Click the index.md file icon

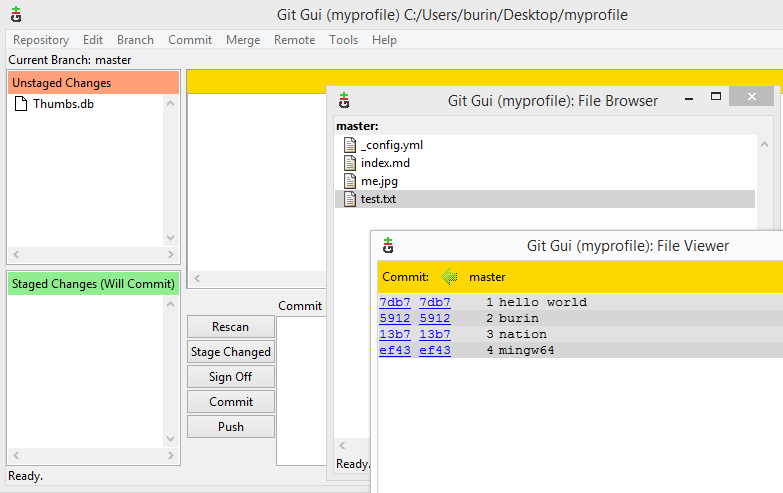pos(350,163)
